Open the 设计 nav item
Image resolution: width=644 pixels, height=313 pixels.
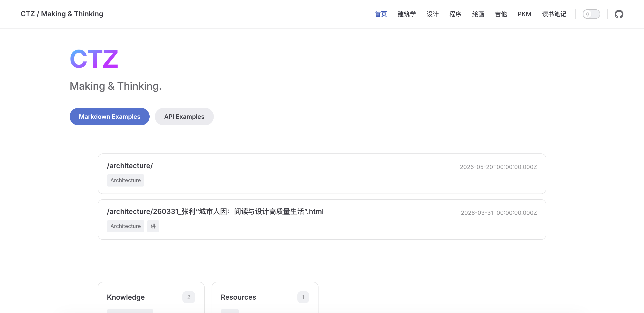[432, 14]
